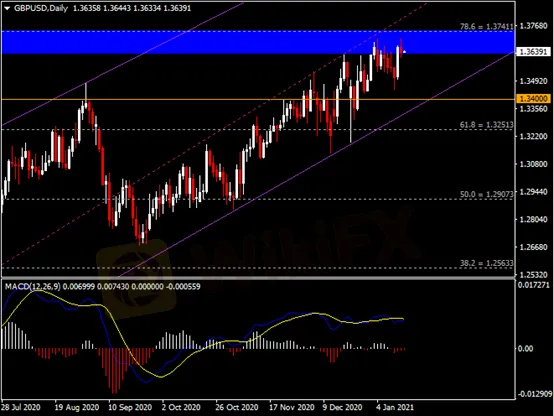Click the 17 Nov 2020 date label
The image size is (554, 416).
(292, 407)
